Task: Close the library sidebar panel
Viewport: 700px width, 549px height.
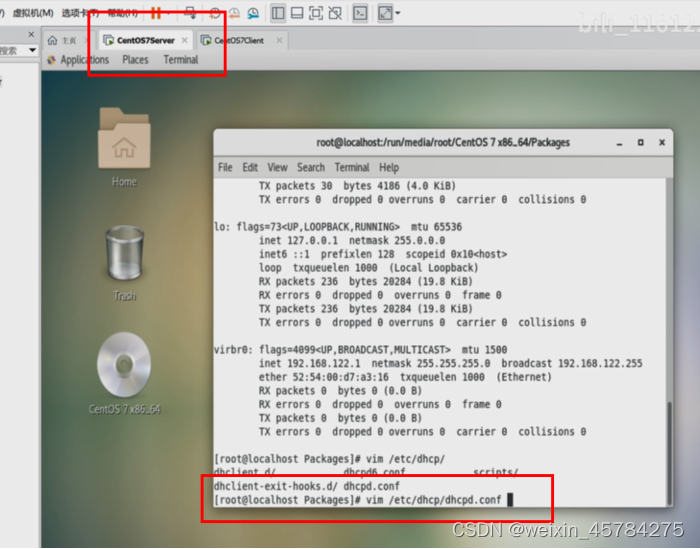Action: pos(31,34)
